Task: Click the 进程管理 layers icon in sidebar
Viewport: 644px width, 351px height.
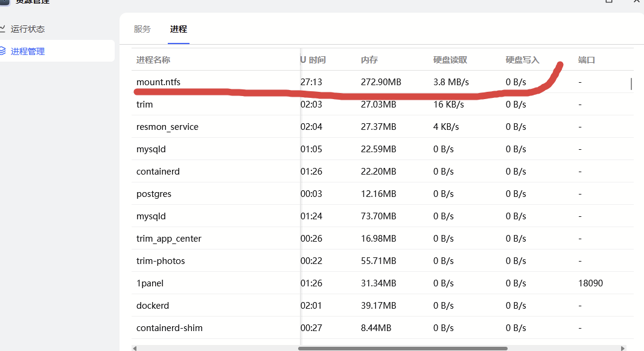Action: point(3,51)
